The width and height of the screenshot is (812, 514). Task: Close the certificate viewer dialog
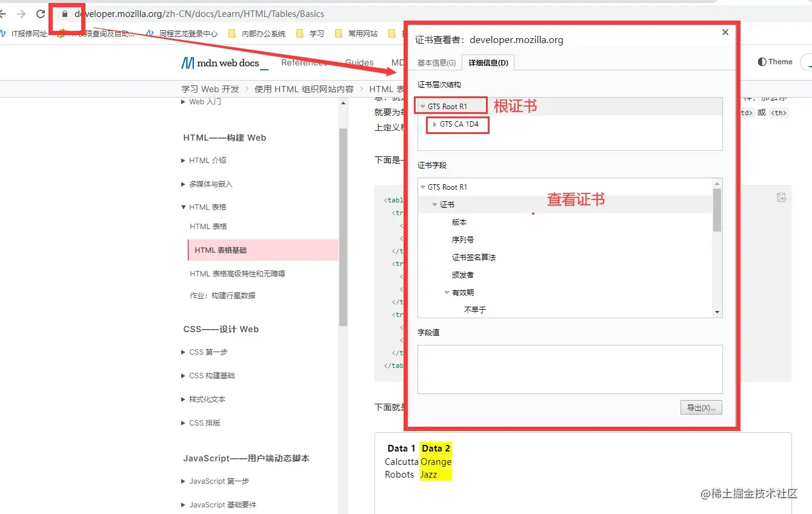click(x=725, y=33)
